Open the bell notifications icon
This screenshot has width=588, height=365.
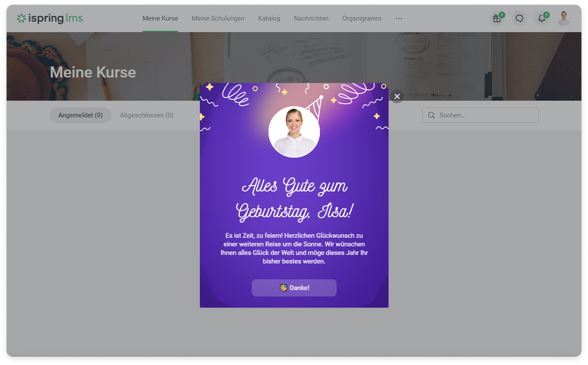coord(542,18)
